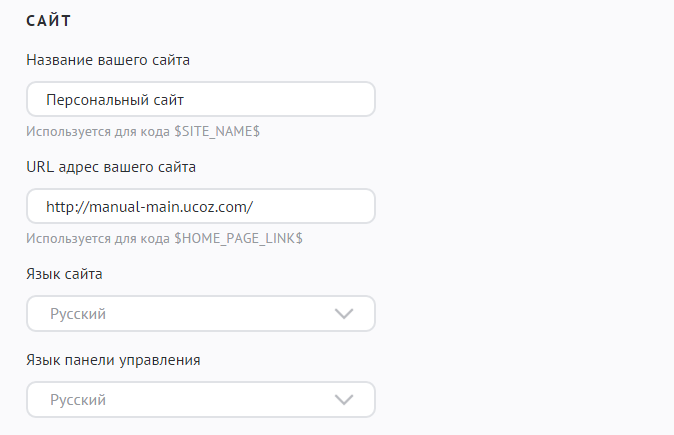
Task: Click empty right end of site name field
Action: (x=330, y=100)
